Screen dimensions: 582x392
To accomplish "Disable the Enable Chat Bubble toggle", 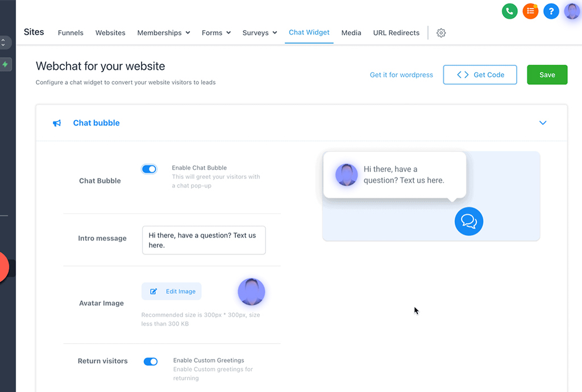I will [x=149, y=169].
